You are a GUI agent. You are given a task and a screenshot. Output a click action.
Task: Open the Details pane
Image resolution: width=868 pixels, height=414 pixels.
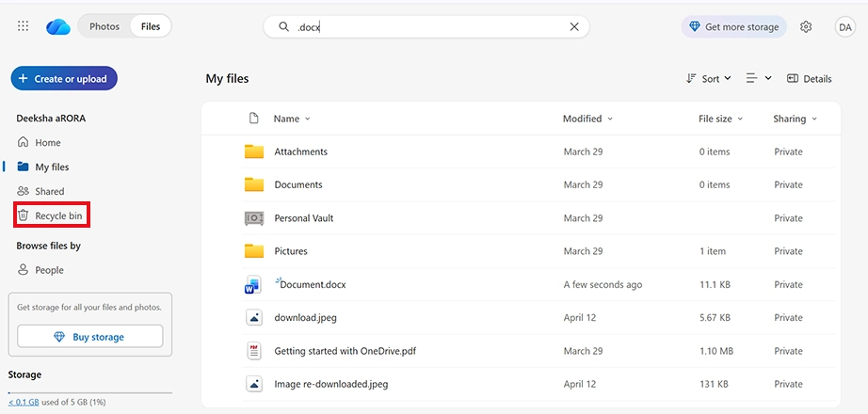810,79
